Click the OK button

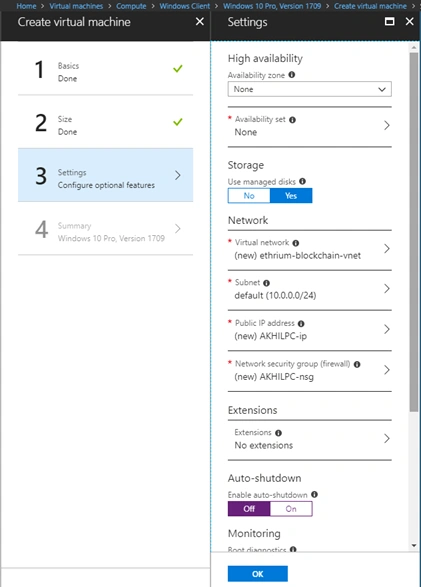point(257,574)
